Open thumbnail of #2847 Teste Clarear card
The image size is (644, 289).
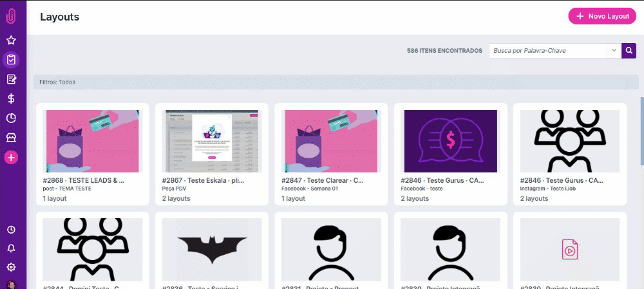click(331, 141)
